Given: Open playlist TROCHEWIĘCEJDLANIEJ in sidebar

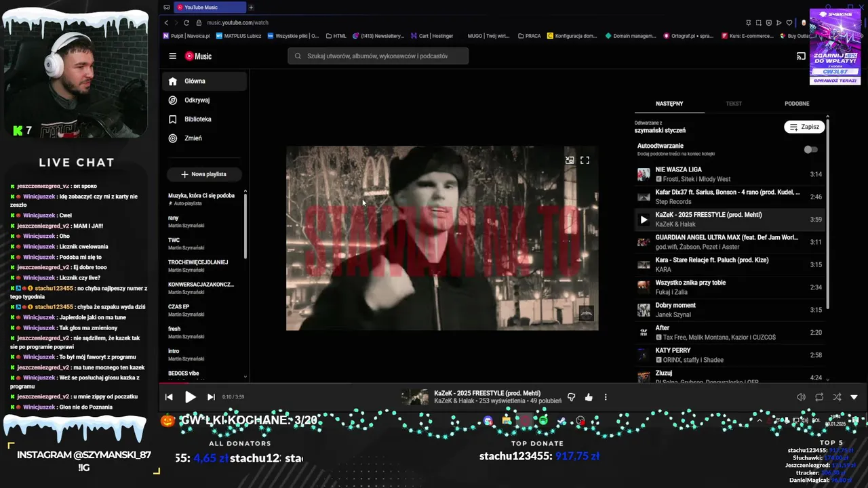Looking at the screenshot, I should pos(203,266).
